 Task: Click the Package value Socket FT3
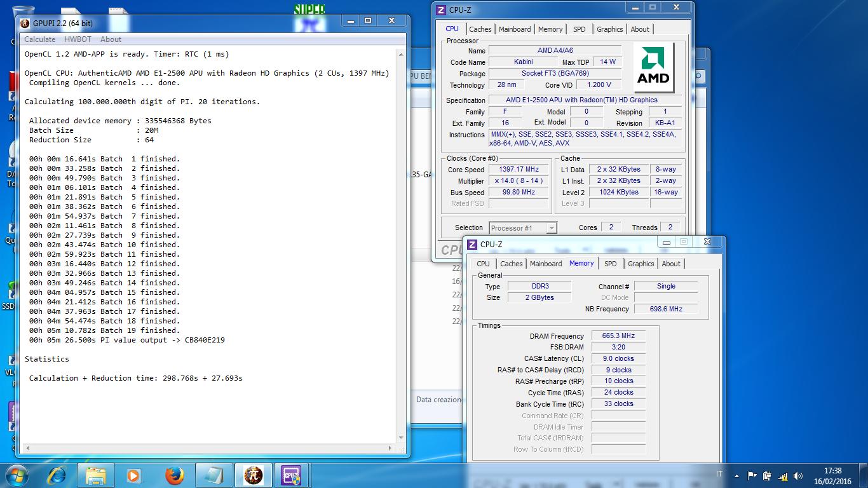point(555,74)
